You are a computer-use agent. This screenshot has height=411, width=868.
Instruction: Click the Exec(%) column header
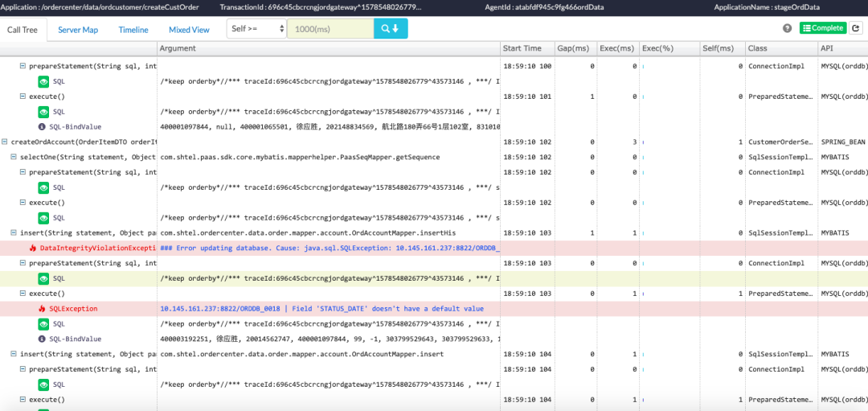click(x=669, y=49)
